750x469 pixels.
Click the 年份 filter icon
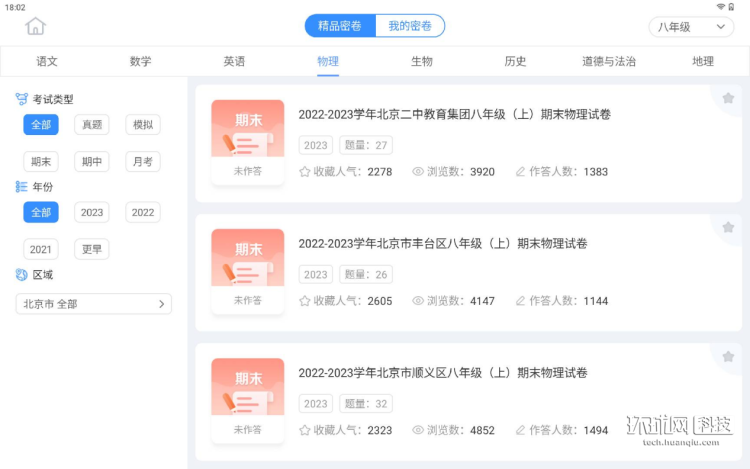(22, 186)
